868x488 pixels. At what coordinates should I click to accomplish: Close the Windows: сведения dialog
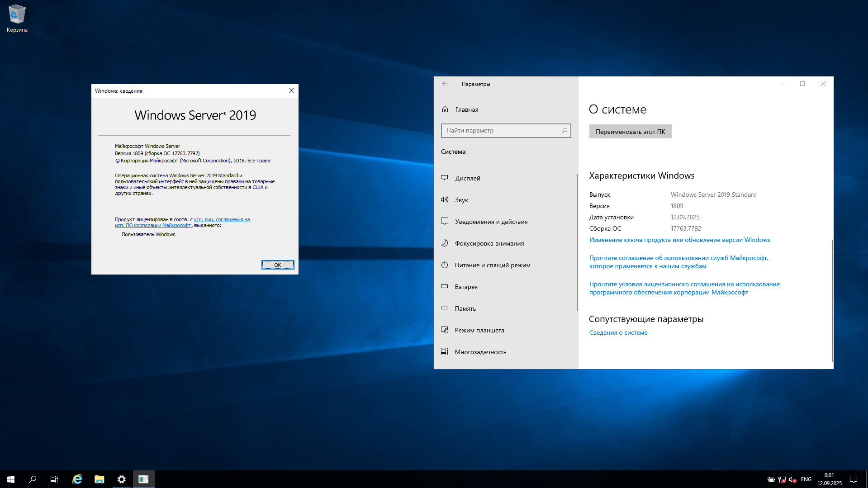click(292, 91)
